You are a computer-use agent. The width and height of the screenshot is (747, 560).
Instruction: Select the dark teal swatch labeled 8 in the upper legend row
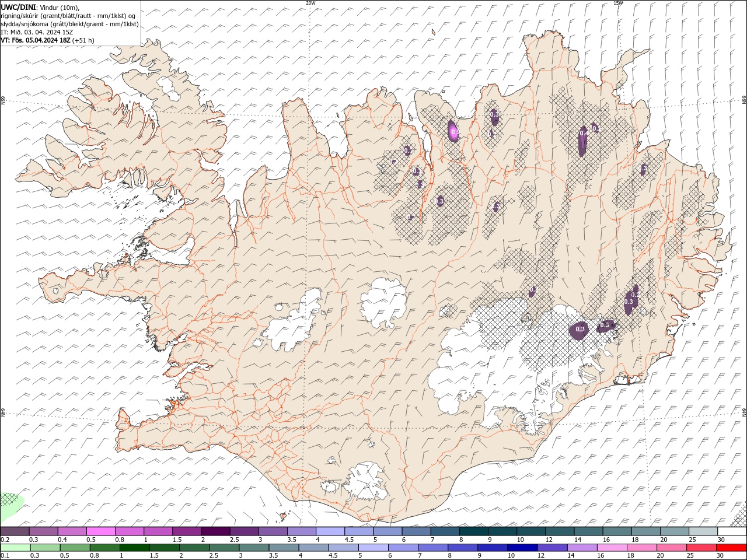473,531
